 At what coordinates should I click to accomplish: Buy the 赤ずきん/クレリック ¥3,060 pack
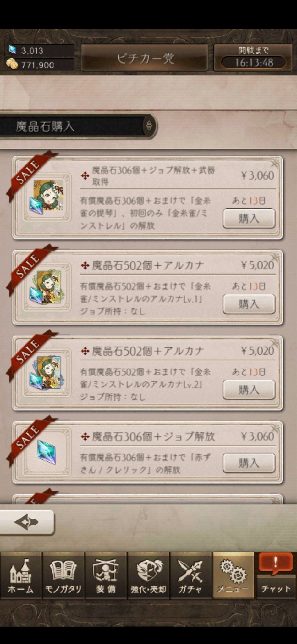249,463
